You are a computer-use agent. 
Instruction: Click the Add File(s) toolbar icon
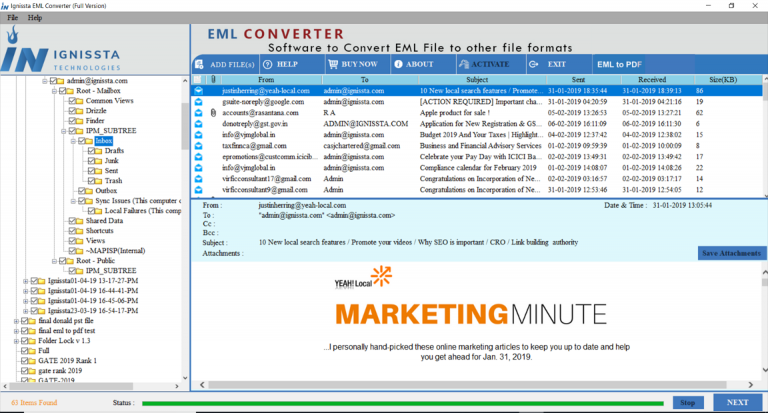199,64
